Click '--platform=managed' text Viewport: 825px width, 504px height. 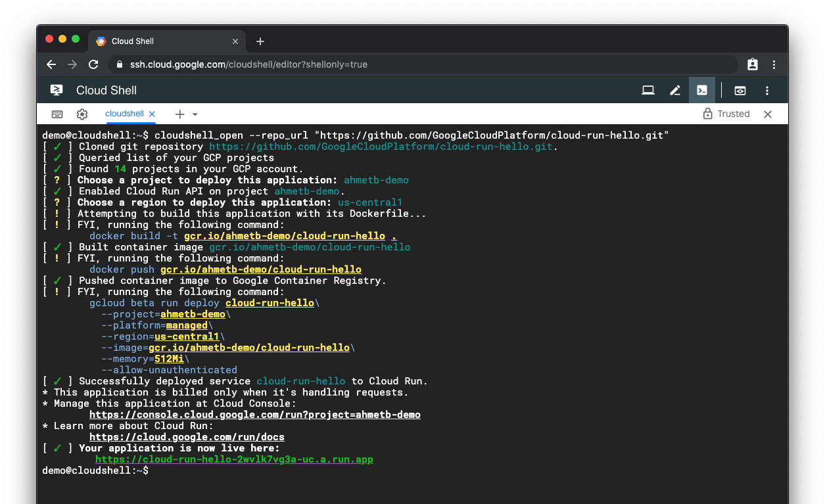pos(154,325)
